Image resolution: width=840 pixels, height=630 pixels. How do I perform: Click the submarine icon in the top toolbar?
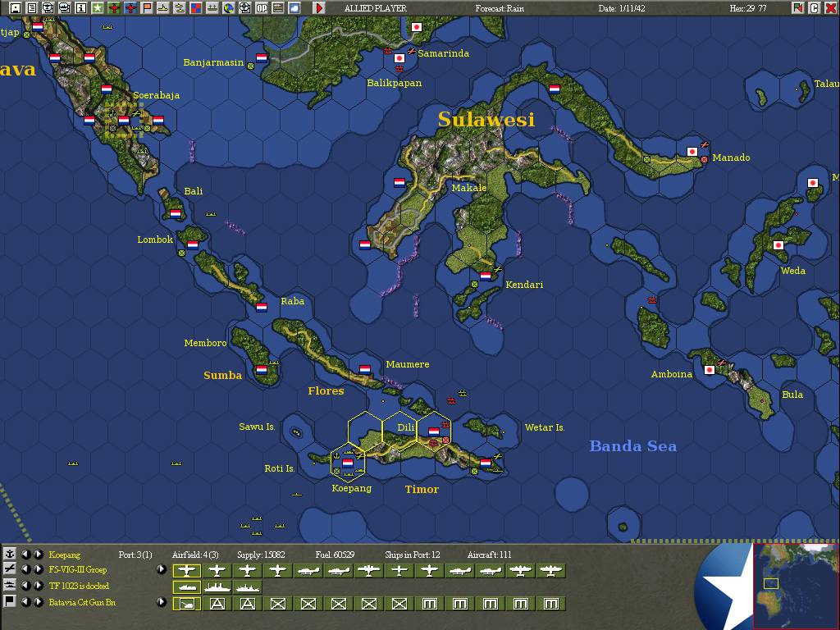162,8
